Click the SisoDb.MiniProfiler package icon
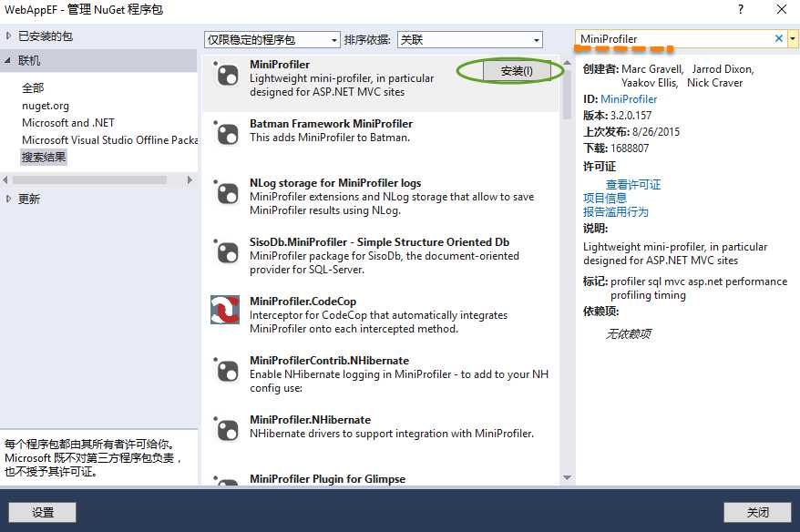800x532 pixels. coord(226,252)
